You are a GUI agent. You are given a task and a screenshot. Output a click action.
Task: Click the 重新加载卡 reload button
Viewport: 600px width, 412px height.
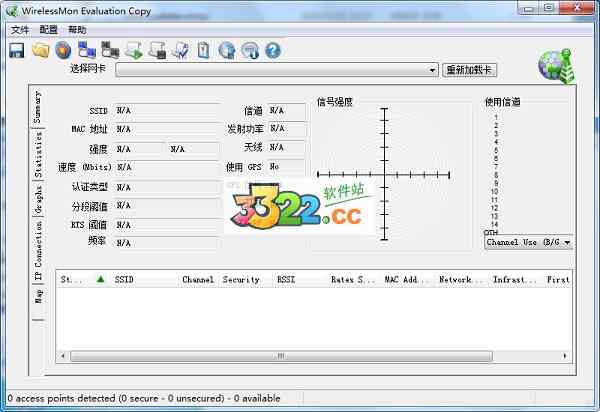tap(469, 70)
